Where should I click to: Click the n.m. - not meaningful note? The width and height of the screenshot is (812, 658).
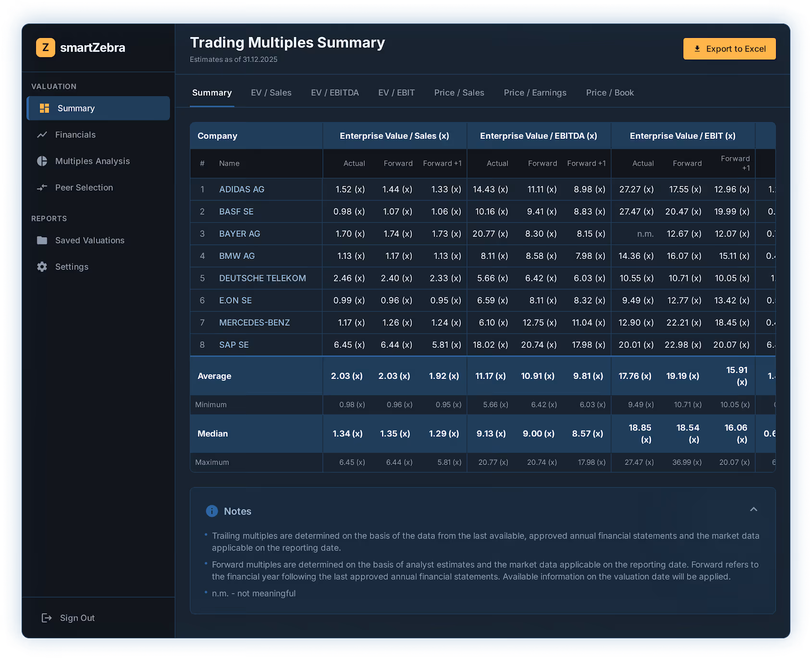254,593
